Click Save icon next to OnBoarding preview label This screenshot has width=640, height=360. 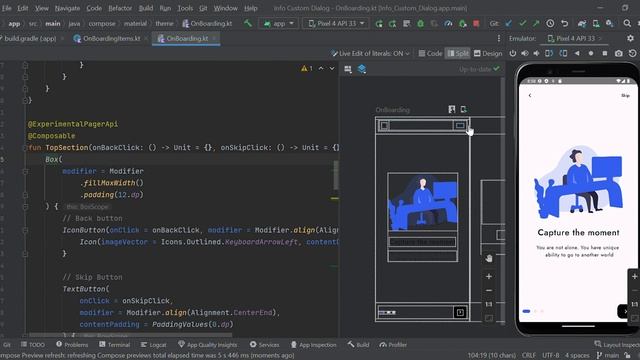coord(451,109)
